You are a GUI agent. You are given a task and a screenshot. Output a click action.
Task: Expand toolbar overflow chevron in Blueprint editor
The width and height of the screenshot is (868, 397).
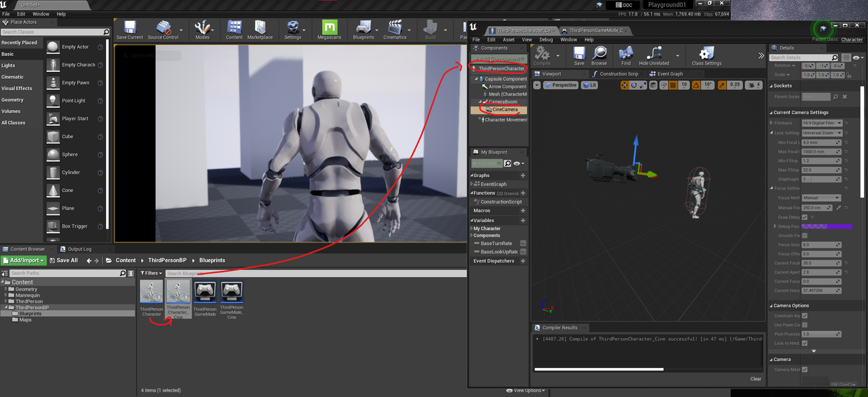tap(761, 56)
